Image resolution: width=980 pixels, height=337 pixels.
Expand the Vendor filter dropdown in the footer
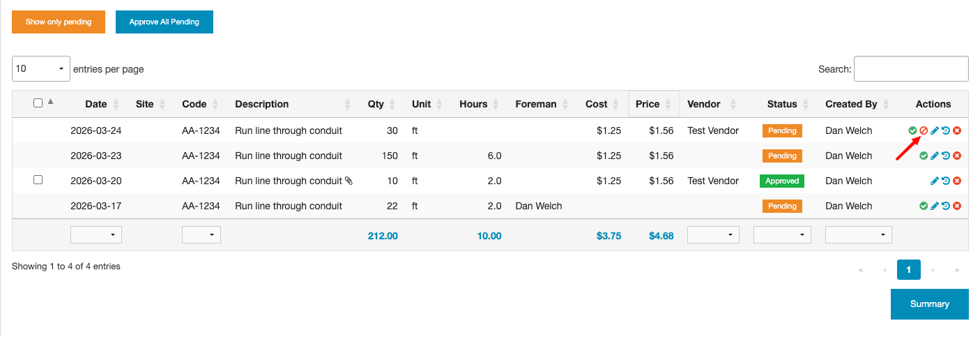tap(714, 235)
